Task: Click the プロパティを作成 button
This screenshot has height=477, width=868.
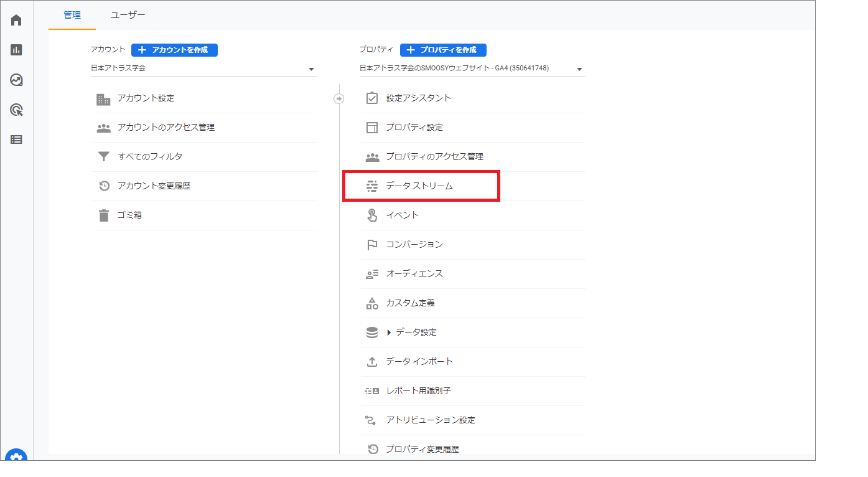Action: (443, 50)
